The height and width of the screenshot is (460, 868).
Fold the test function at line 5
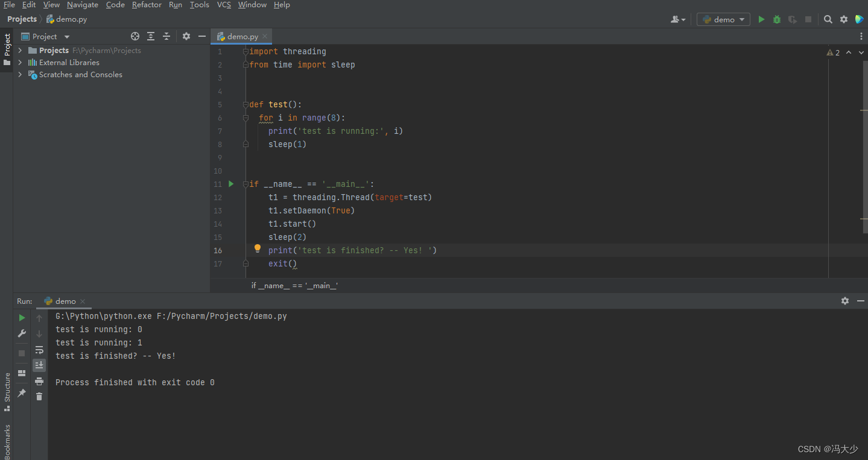point(246,104)
